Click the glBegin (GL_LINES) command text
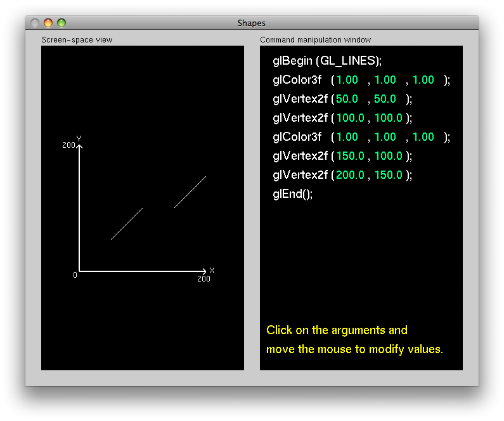The image size is (504, 421). (x=326, y=61)
